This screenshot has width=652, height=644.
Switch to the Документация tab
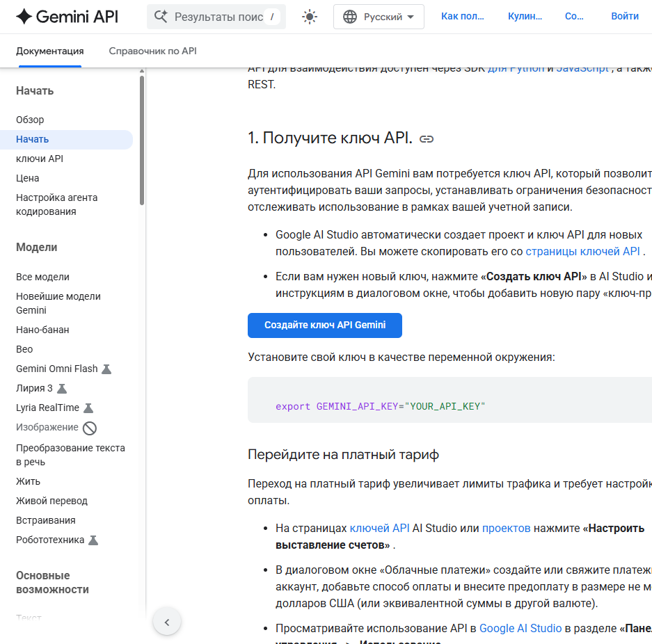click(50, 51)
